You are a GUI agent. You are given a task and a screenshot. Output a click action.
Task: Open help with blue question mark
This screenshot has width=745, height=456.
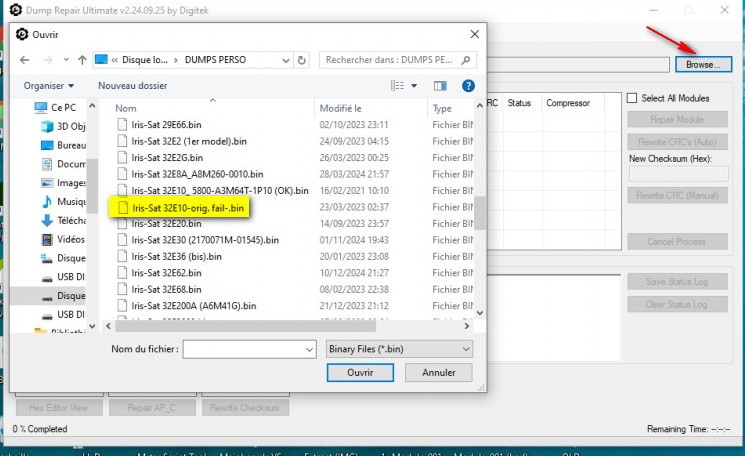(x=468, y=86)
